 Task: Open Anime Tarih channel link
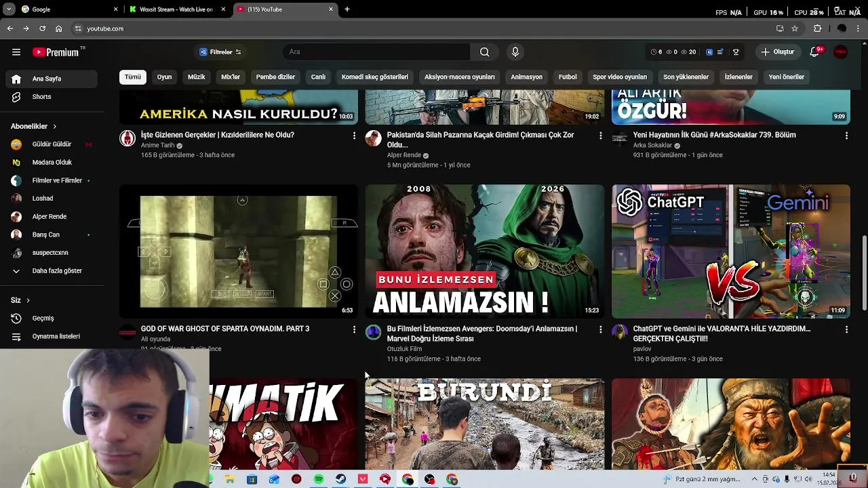157,146
